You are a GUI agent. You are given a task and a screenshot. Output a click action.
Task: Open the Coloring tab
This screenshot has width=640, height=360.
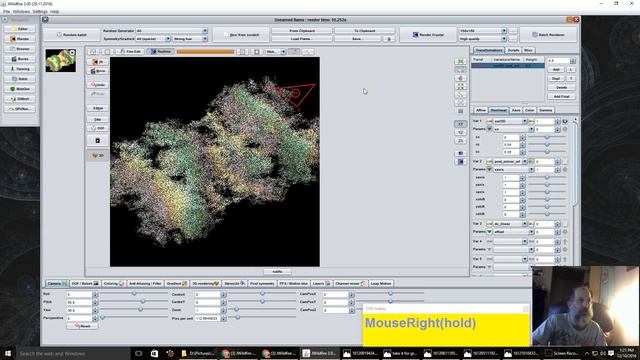113,283
